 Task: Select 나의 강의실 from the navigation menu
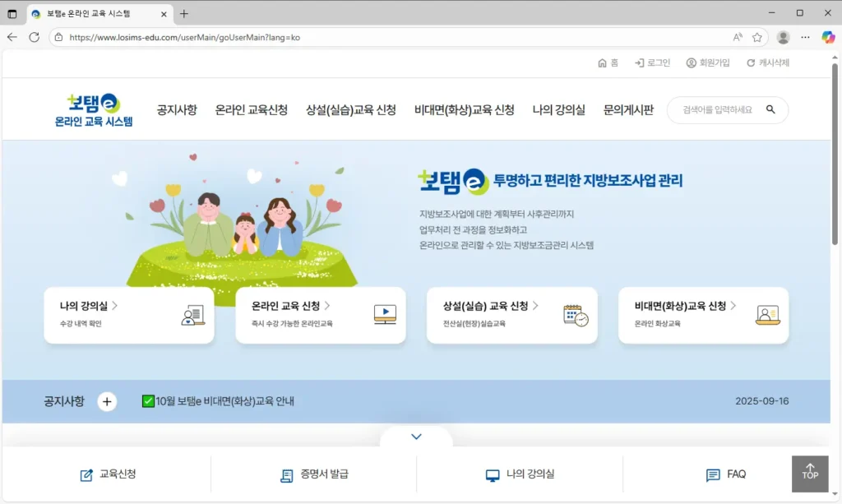558,108
